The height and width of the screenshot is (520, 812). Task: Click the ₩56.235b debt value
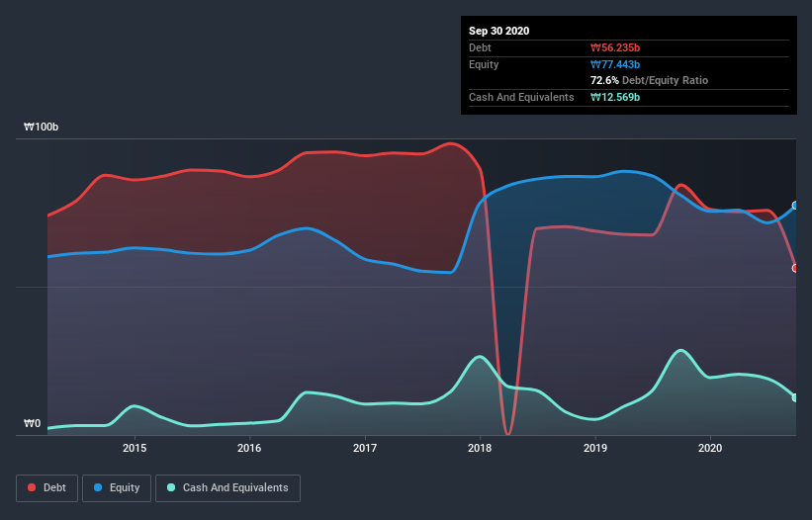[615, 47]
